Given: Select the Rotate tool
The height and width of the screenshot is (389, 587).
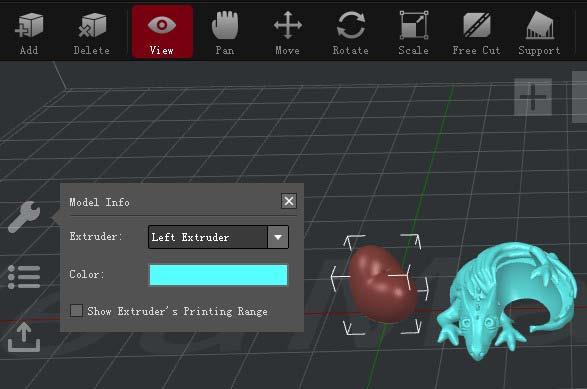Looking at the screenshot, I should point(350,33).
